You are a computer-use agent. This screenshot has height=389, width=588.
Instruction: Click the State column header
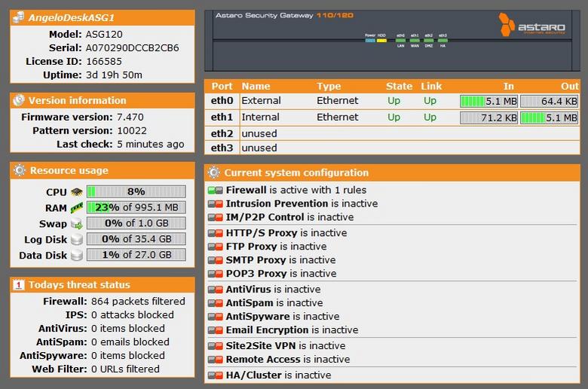coord(399,86)
